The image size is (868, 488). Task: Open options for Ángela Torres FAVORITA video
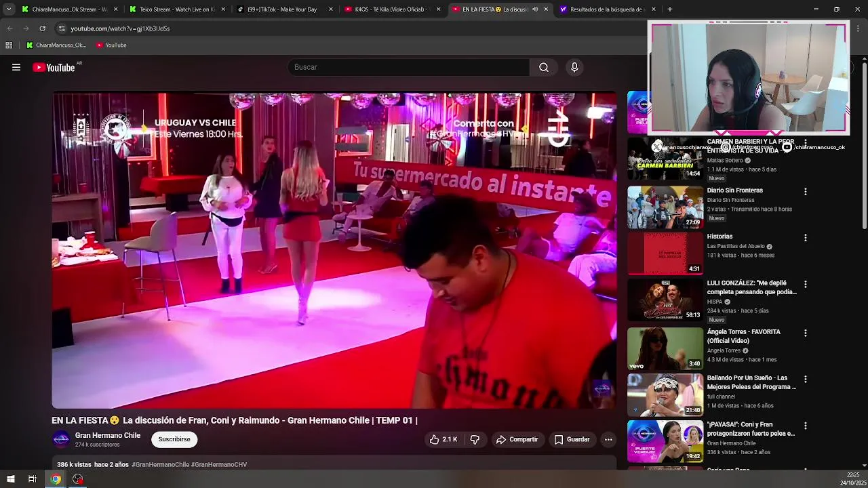click(806, 333)
